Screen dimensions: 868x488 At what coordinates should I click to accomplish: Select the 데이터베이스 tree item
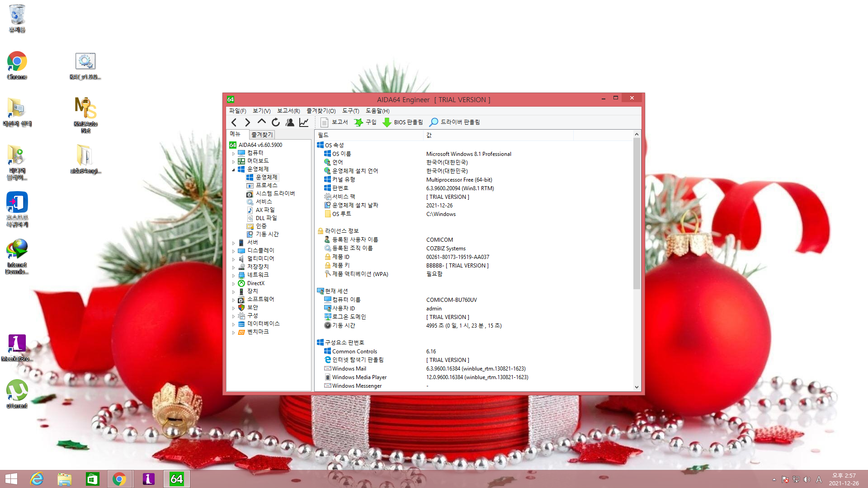pyautogui.click(x=259, y=324)
